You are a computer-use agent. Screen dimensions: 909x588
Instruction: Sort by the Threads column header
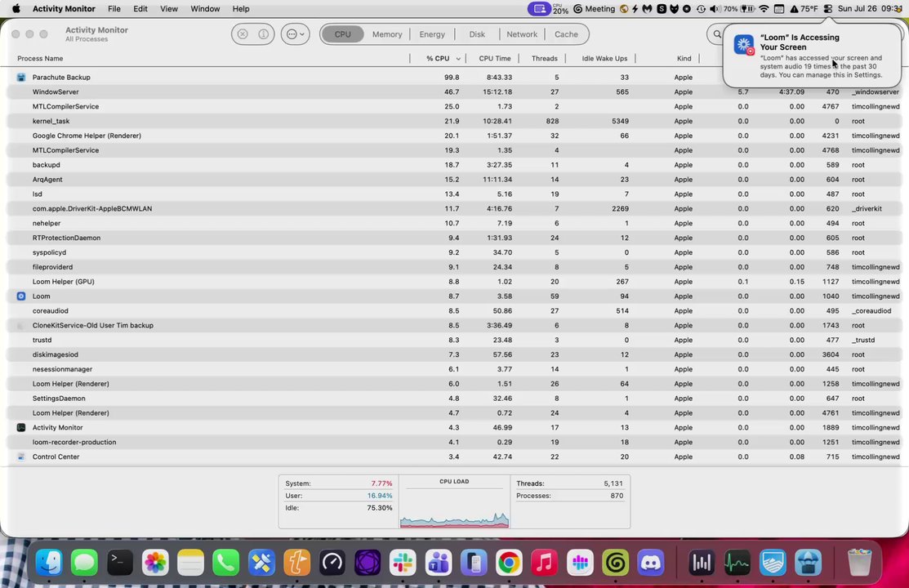click(545, 59)
